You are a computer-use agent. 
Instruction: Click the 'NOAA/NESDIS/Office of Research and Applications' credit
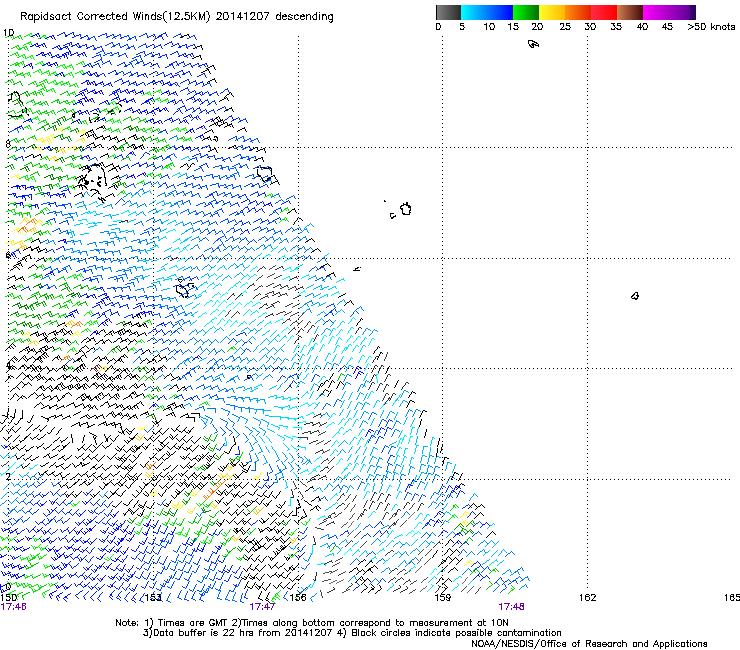[x=589, y=644]
